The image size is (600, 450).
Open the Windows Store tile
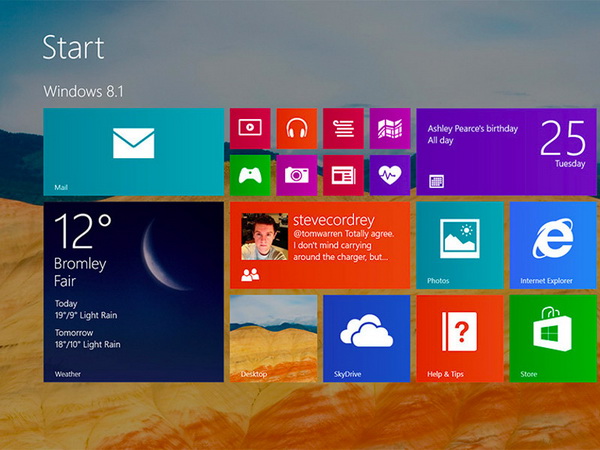click(x=553, y=338)
